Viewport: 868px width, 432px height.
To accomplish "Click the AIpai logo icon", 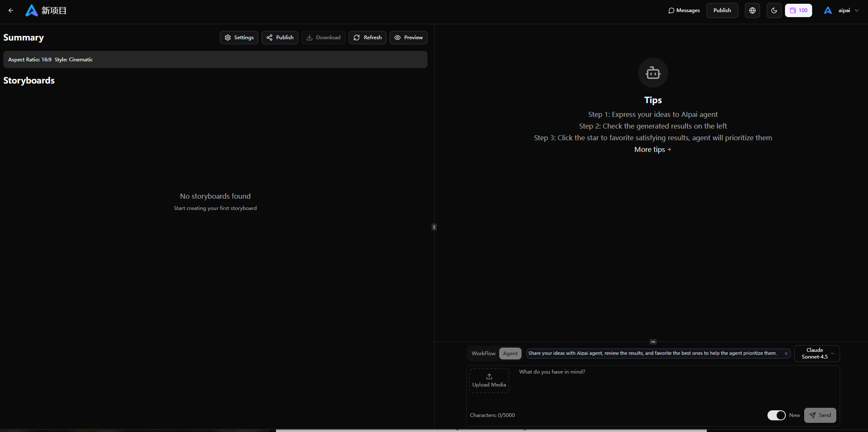I will coord(31,10).
